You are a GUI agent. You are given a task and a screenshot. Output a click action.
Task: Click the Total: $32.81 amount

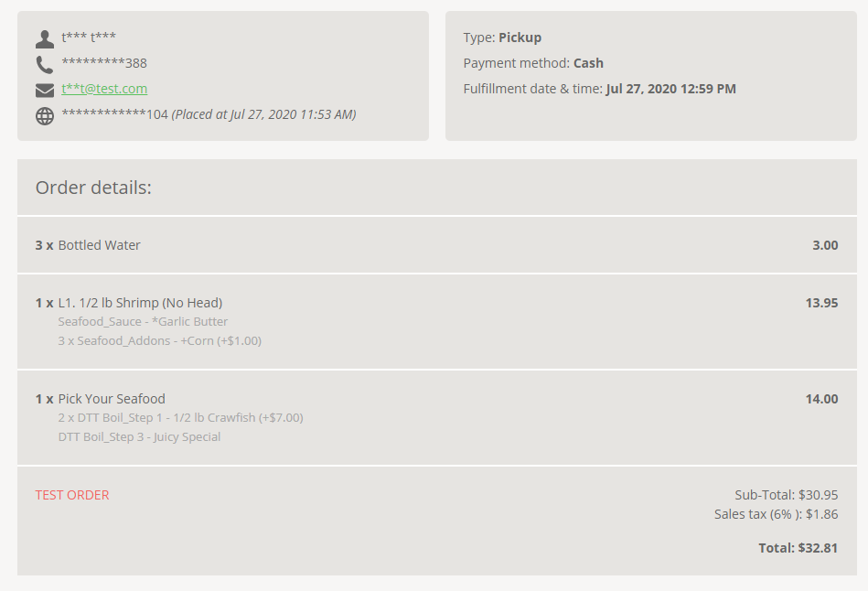(798, 548)
